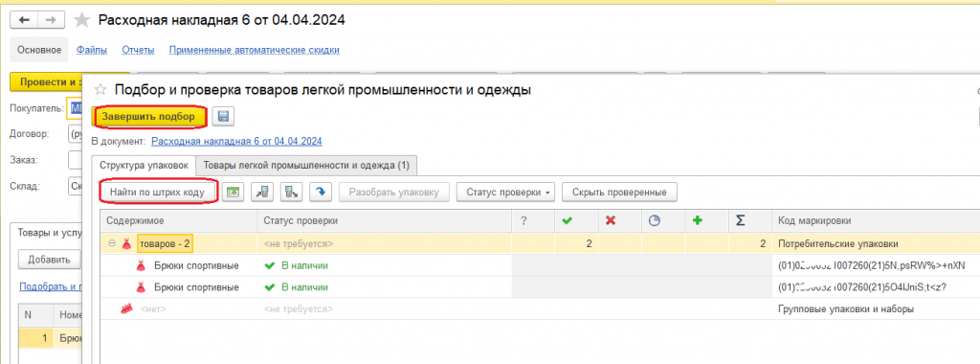Click the load-from-scanner terminal icon
Screen dimensions: 980x364
[x=262, y=192]
